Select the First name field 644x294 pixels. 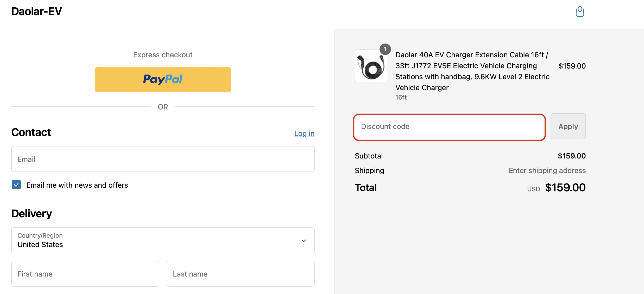pos(85,273)
